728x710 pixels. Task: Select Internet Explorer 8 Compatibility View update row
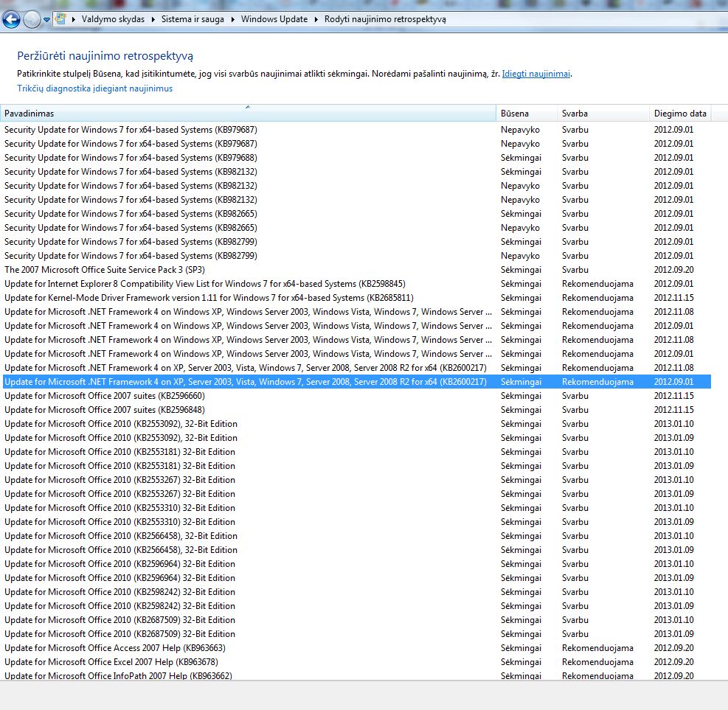click(204, 284)
